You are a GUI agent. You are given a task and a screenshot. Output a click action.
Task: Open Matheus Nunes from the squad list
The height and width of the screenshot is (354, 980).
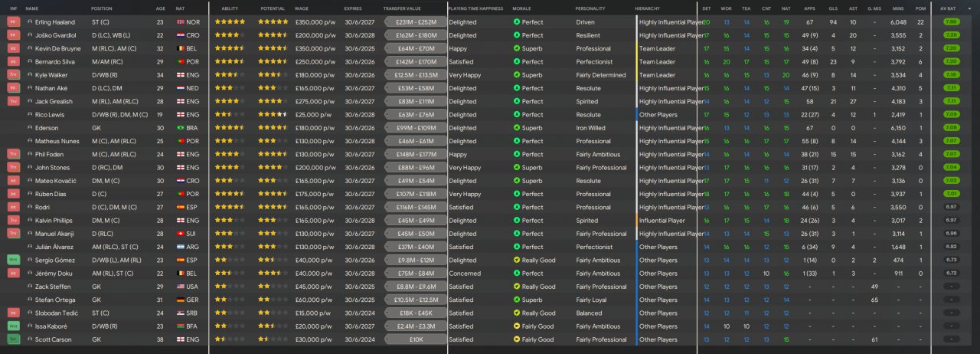[56, 141]
